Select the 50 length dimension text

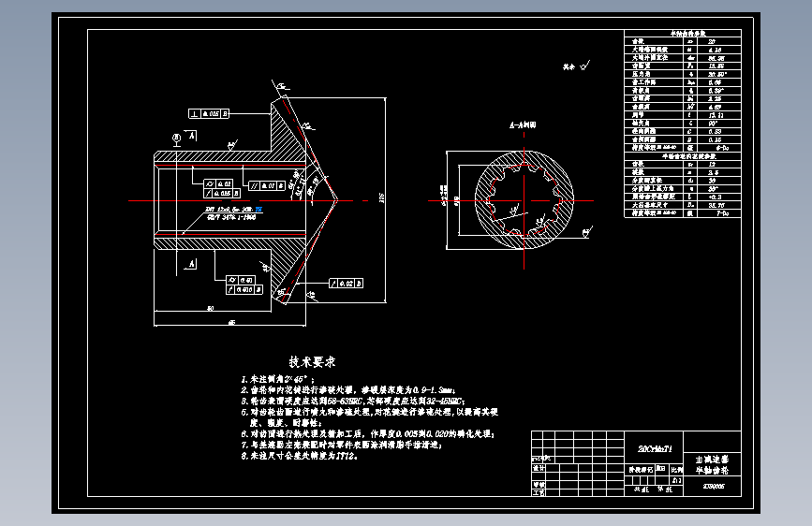(x=210, y=309)
